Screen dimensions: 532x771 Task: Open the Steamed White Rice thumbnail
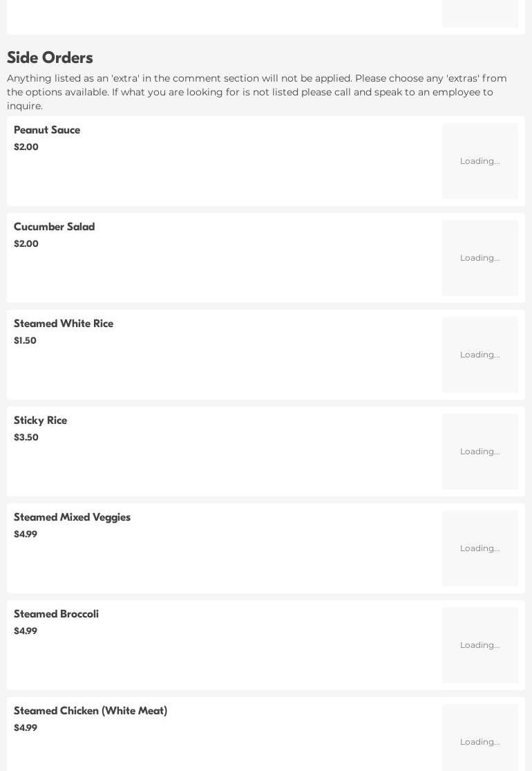point(479,355)
